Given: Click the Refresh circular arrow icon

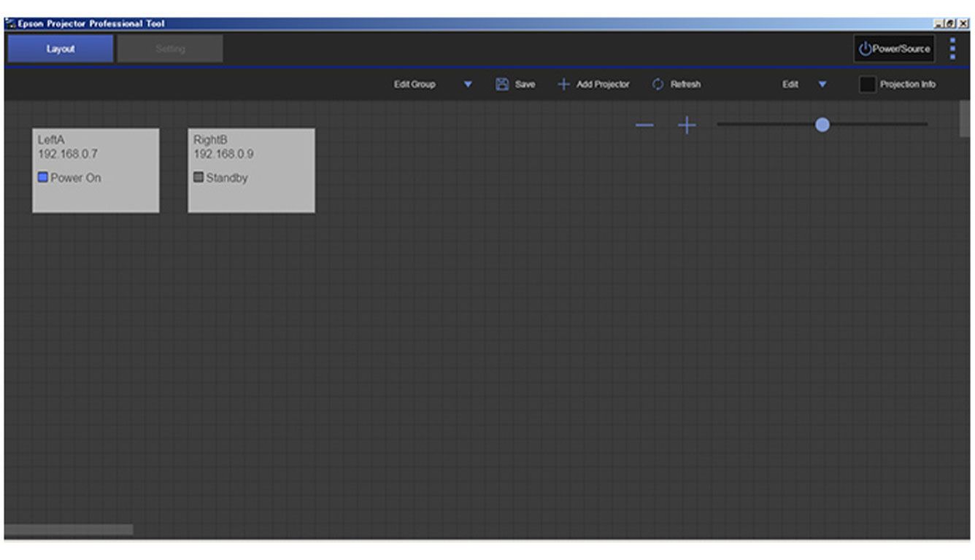Looking at the screenshot, I should coord(658,85).
